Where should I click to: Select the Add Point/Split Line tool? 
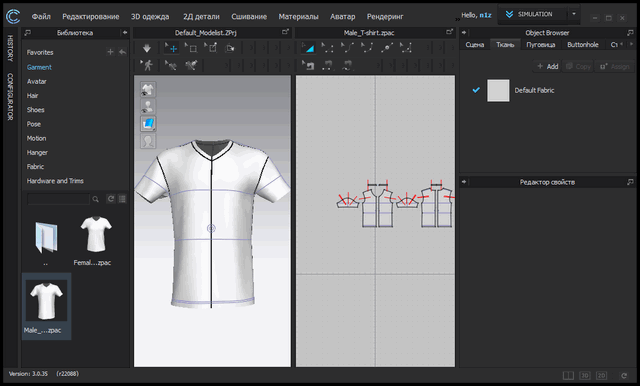(386, 48)
